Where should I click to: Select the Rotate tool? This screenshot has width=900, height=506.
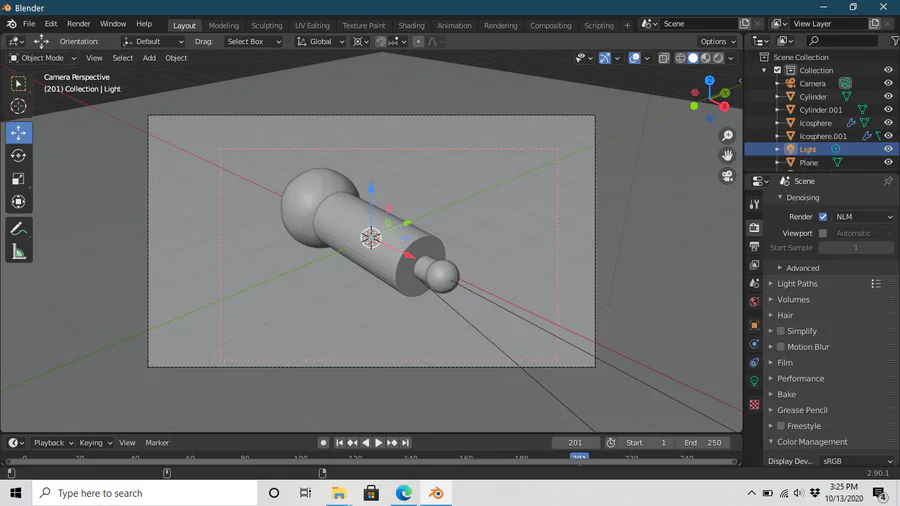[18, 156]
